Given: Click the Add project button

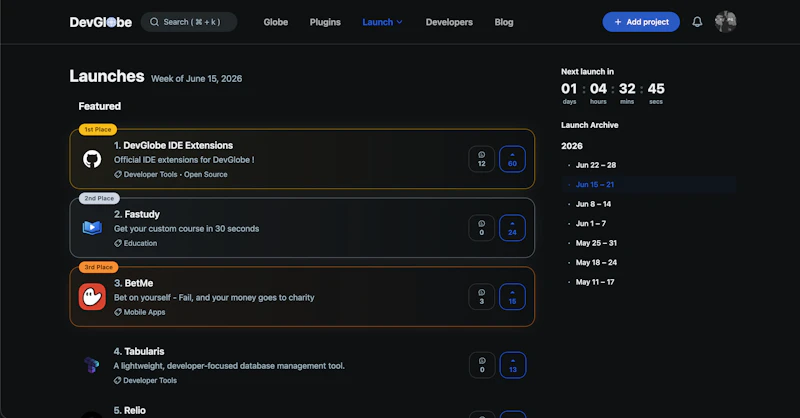Looking at the screenshot, I should pyautogui.click(x=641, y=22).
